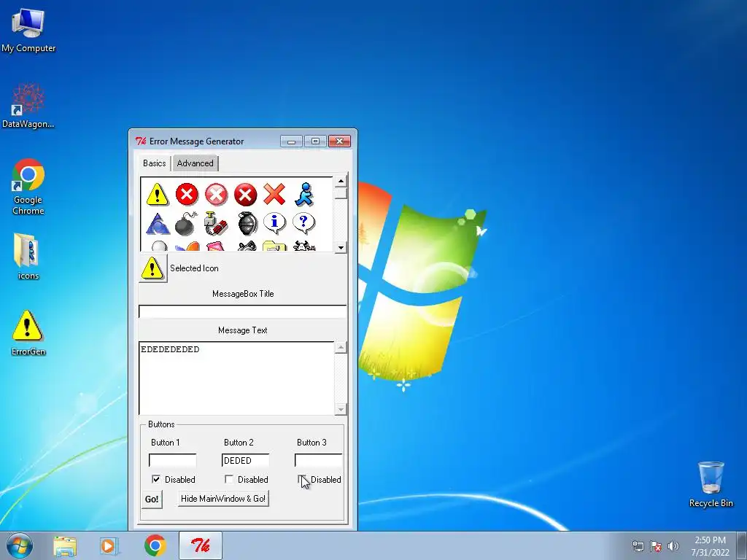
Task: Select the grenade icon
Action: point(248,224)
